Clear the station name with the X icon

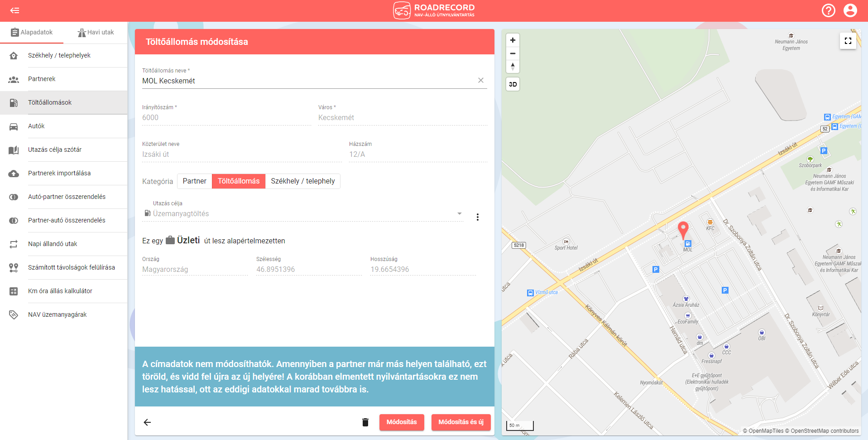click(481, 80)
